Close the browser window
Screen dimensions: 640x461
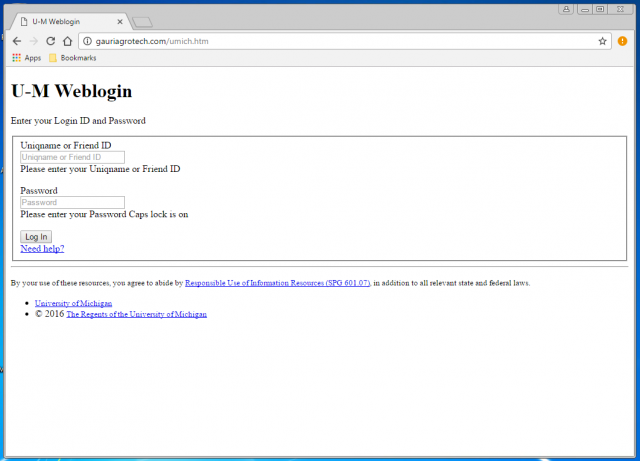(x=620, y=9)
